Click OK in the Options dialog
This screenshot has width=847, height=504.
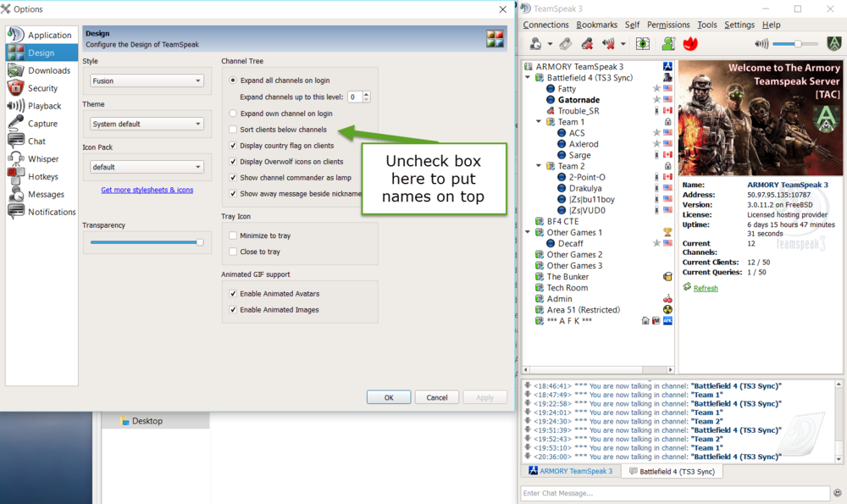pos(389,397)
